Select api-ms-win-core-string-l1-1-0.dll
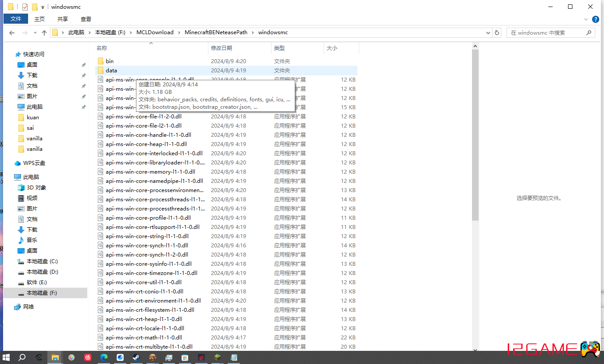The height and width of the screenshot is (364, 604). [147, 236]
